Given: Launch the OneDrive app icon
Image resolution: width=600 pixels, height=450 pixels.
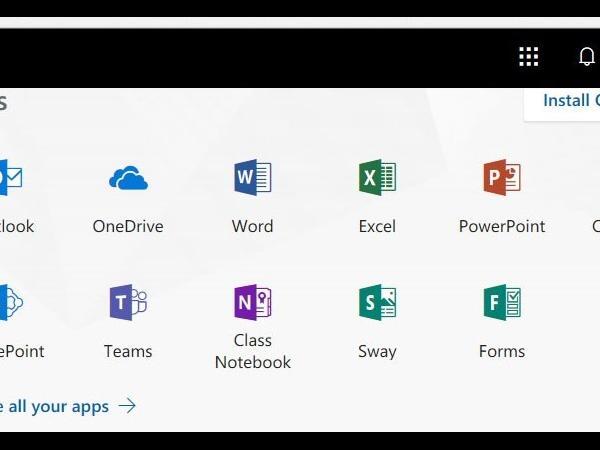Looking at the screenshot, I should [x=128, y=178].
